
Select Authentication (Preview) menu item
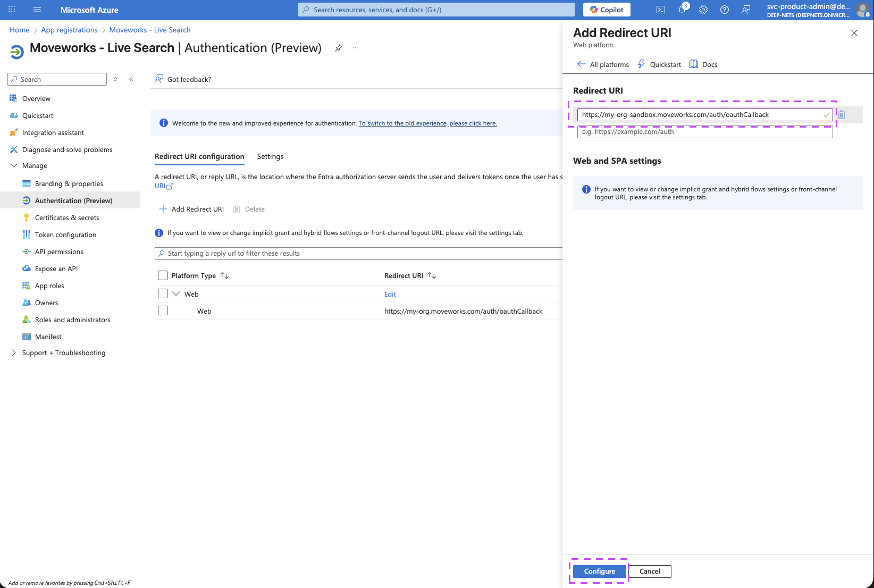(70, 200)
